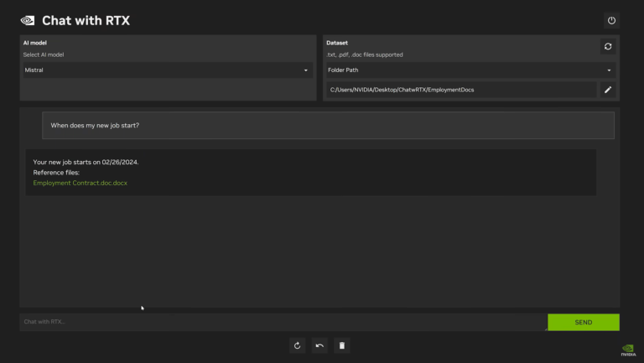Click the 'Chat with RTX' title

click(86, 20)
